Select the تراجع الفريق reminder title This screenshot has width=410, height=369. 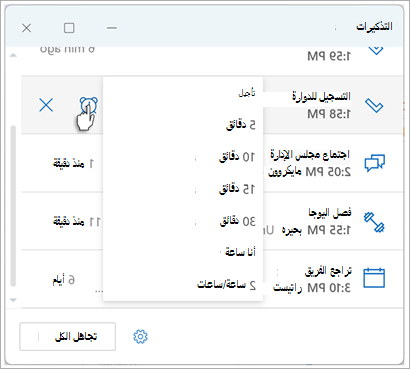pos(328,271)
